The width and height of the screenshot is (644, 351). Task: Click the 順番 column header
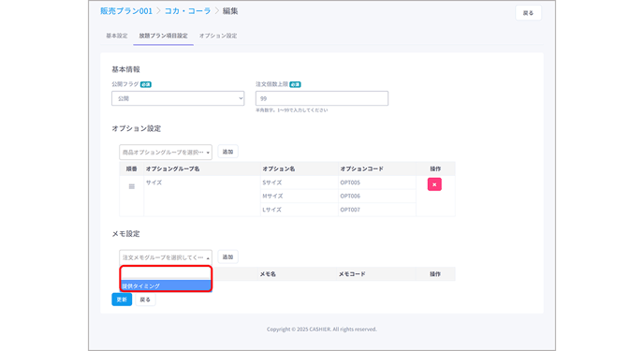coord(131,168)
